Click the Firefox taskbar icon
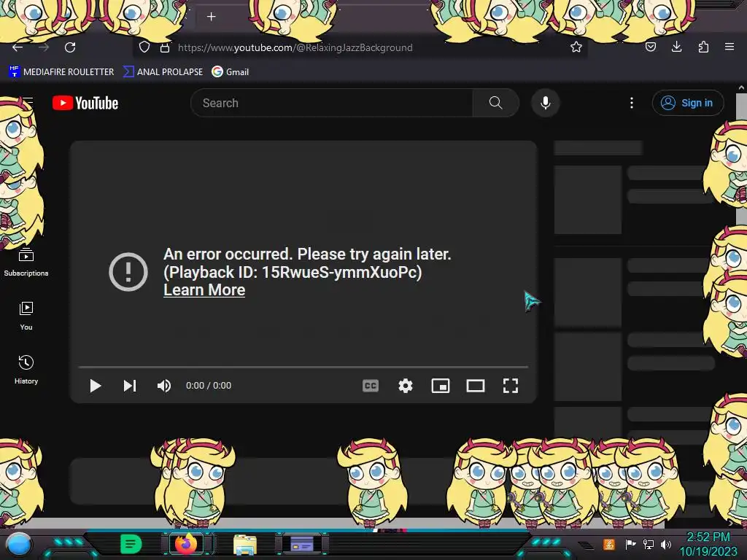The image size is (747, 560). (x=186, y=544)
